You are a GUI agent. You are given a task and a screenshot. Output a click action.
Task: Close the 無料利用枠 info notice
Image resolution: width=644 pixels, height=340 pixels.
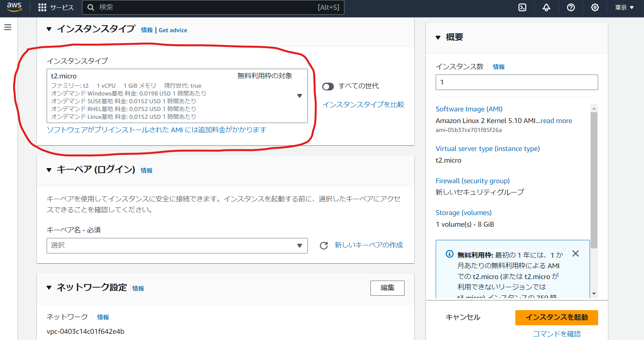point(576,253)
